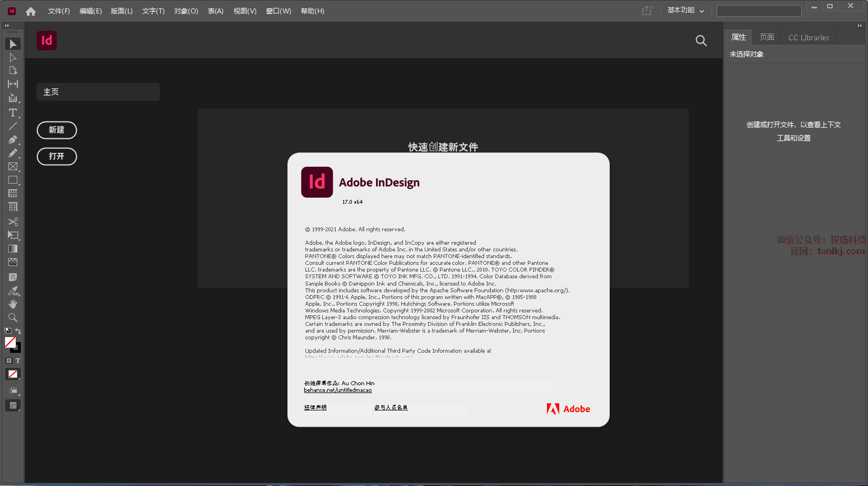Open the 基本功能 workspace dropdown
868x486 pixels.
point(685,11)
